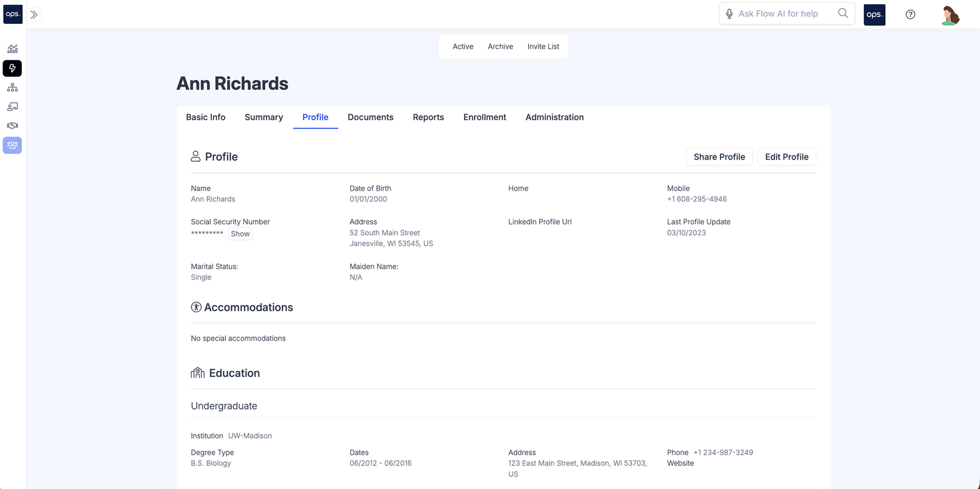
Task: Open the handshake sidebar icon
Action: [x=12, y=125]
